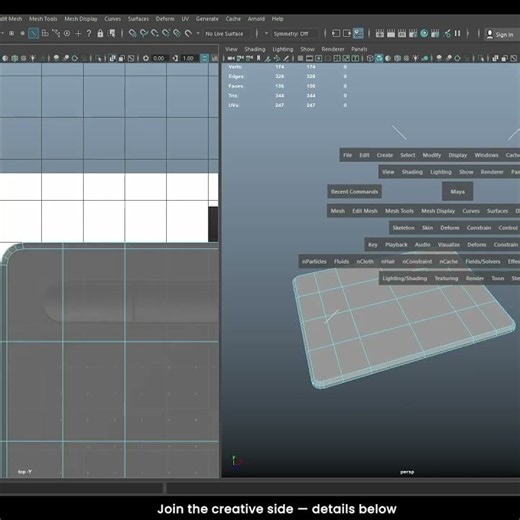Click the exposure field showing 0.00
The width and height of the screenshot is (520, 520).
coord(159,58)
